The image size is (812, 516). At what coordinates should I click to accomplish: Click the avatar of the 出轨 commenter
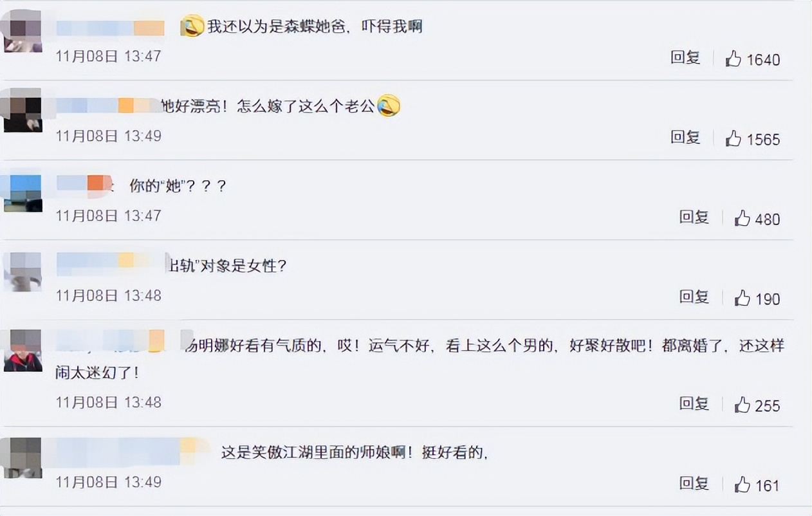[x=23, y=271]
